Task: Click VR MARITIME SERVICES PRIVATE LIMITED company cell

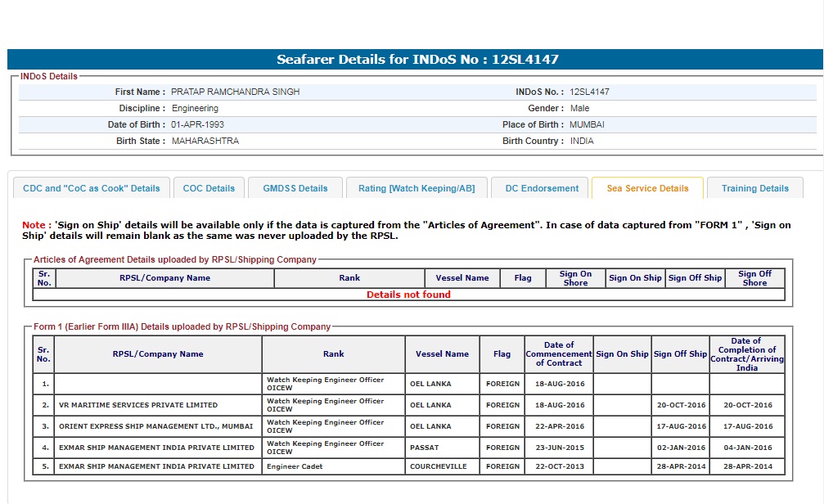Action: [138, 405]
